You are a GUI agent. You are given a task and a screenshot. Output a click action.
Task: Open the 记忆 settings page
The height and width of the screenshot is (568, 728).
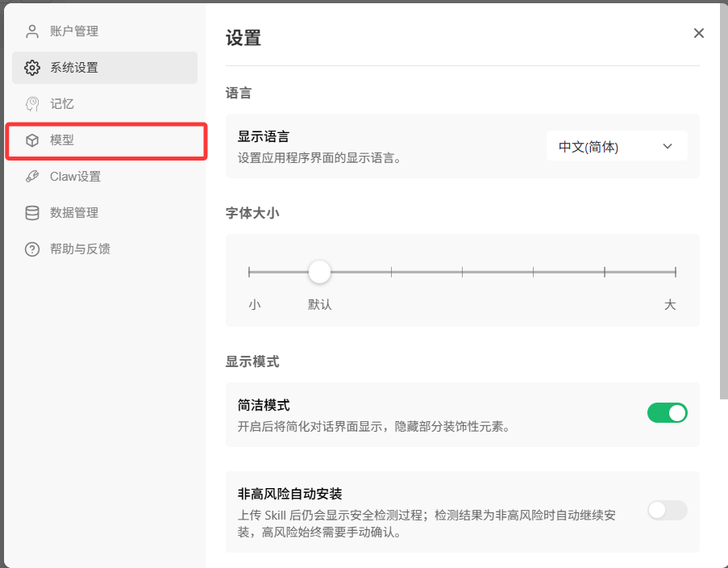click(105, 103)
